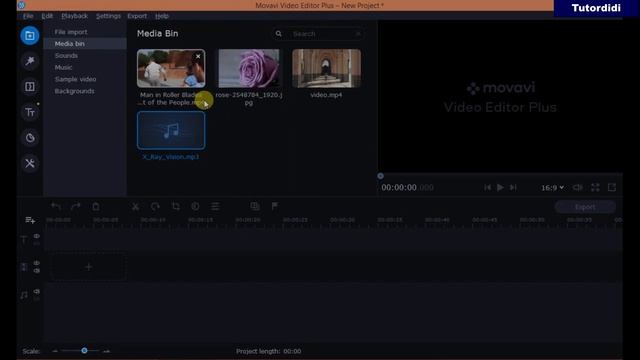
Task: Click the Redo arrow in timeline toolbar
Action: click(x=76, y=207)
